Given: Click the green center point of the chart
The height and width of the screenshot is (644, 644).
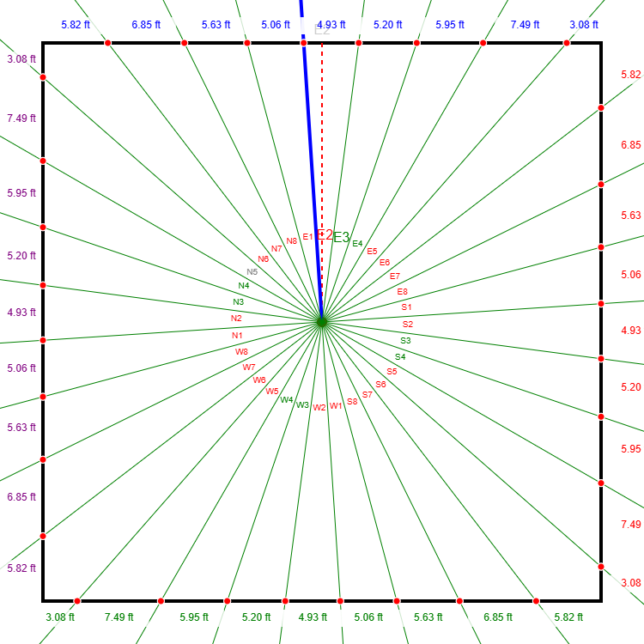Looking at the screenshot, I should 322,322.
